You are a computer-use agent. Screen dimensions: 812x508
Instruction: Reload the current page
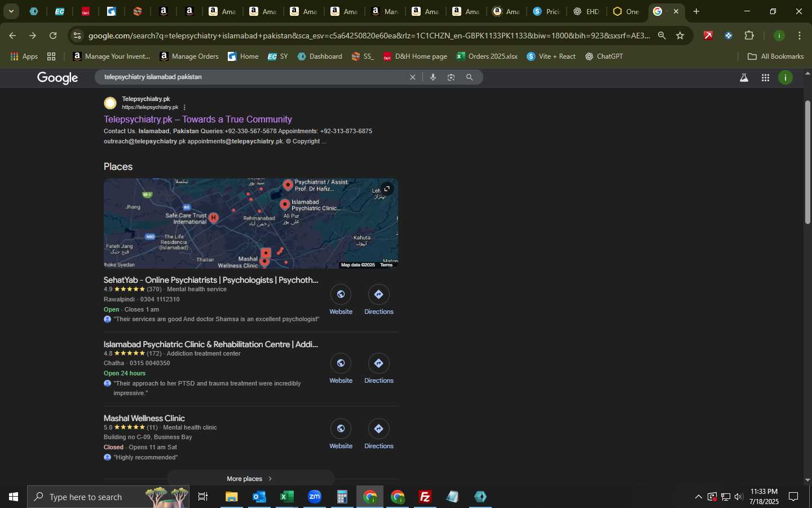[x=53, y=36]
